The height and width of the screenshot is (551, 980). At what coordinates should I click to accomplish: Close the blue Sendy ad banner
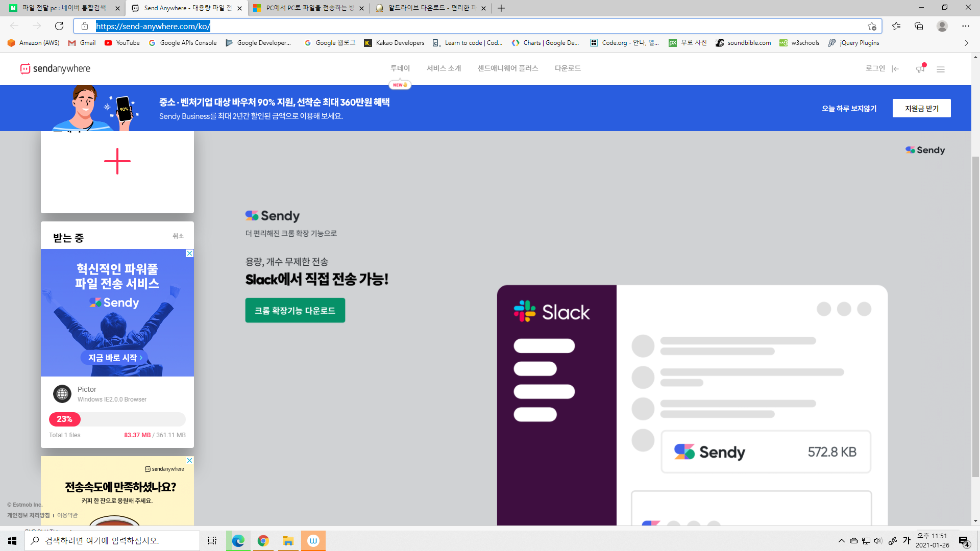point(189,254)
